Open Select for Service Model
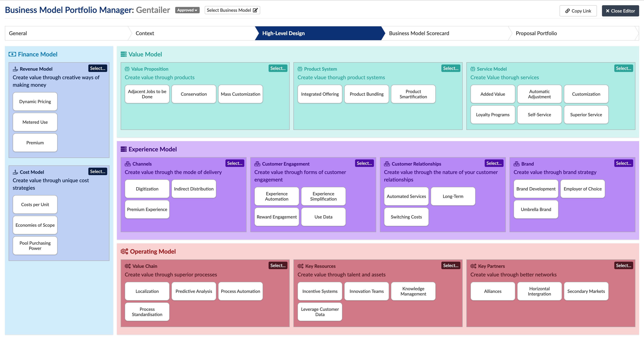This screenshot has height=351, width=644. click(x=623, y=68)
